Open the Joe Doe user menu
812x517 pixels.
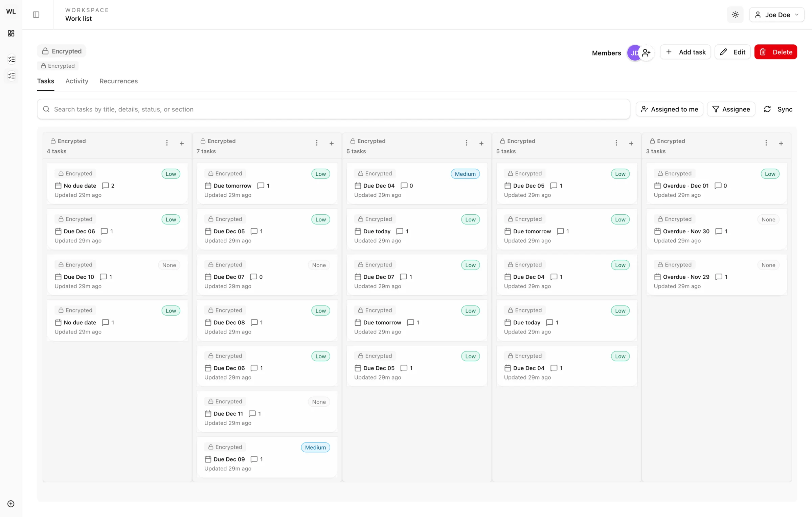776,15
